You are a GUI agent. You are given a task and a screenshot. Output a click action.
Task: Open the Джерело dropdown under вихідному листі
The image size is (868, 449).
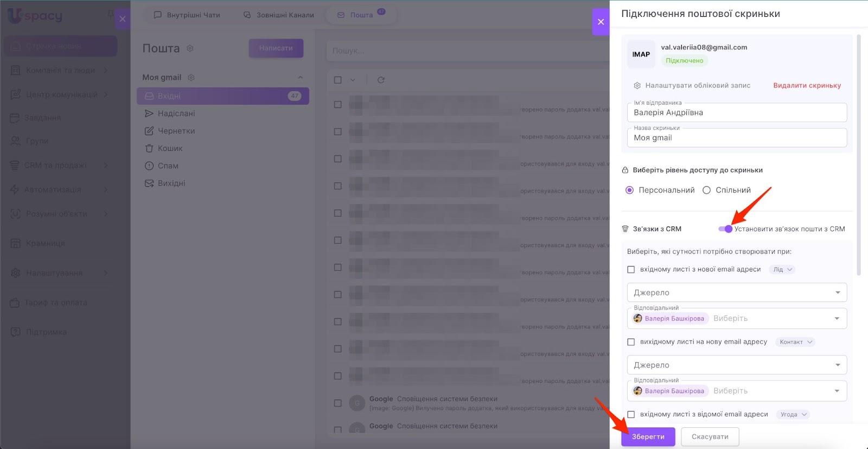point(737,365)
